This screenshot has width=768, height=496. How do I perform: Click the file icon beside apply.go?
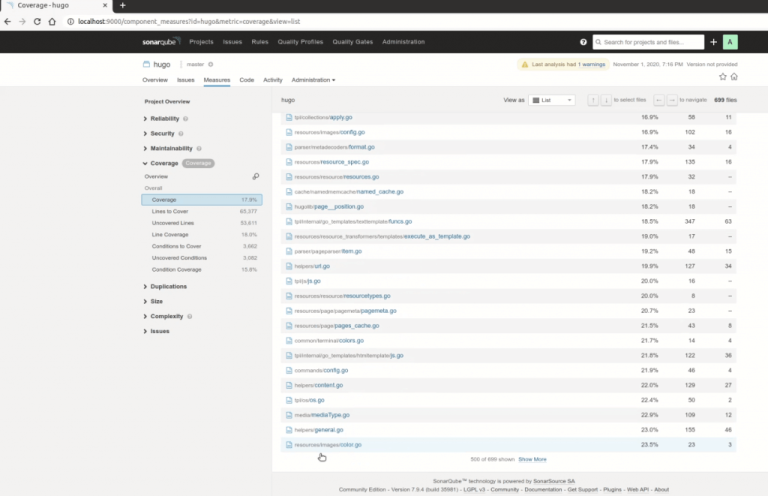pyautogui.click(x=289, y=117)
